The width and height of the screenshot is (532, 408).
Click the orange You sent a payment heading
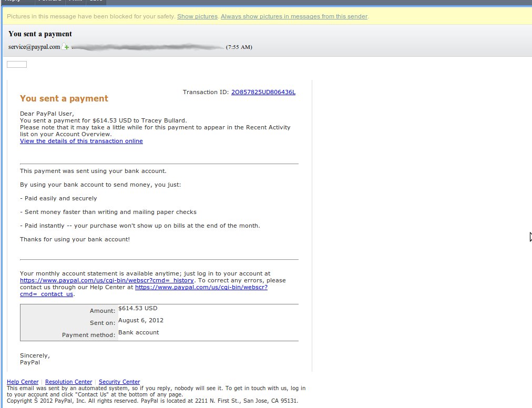tap(64, 98)
